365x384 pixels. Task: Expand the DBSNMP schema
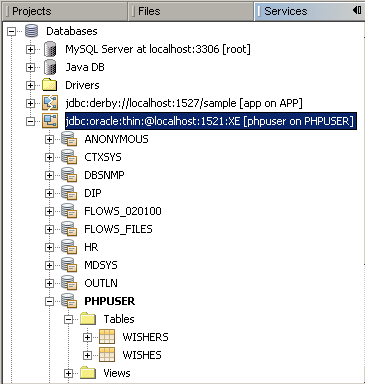pyautogui.click(x=49, y=175)
